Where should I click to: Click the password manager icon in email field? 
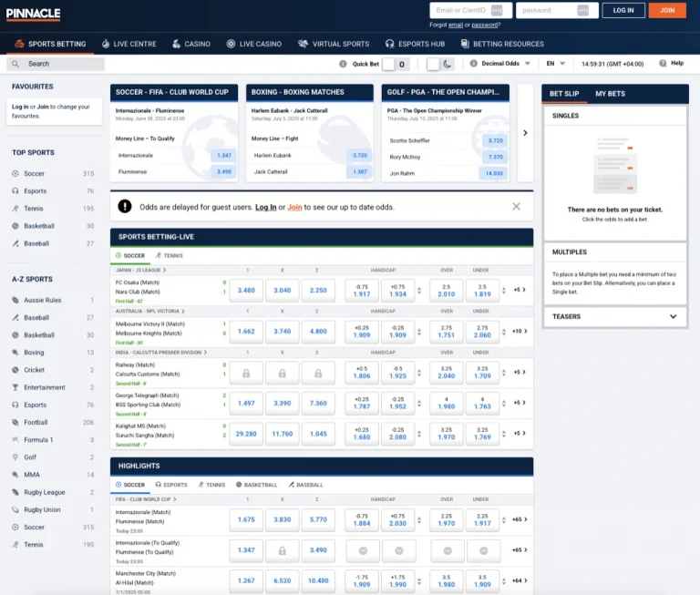pyautogui.click(x=497, y=10)
